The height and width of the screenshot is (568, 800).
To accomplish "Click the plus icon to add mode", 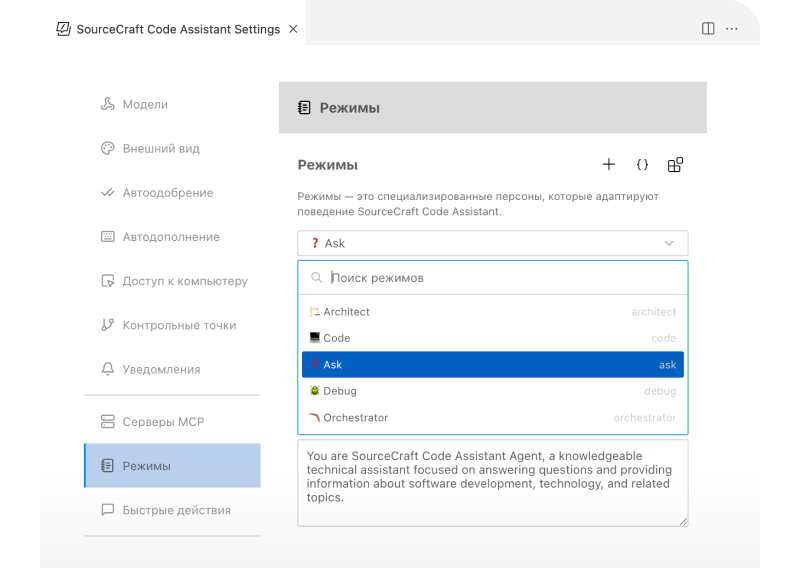I will point(608,165).
